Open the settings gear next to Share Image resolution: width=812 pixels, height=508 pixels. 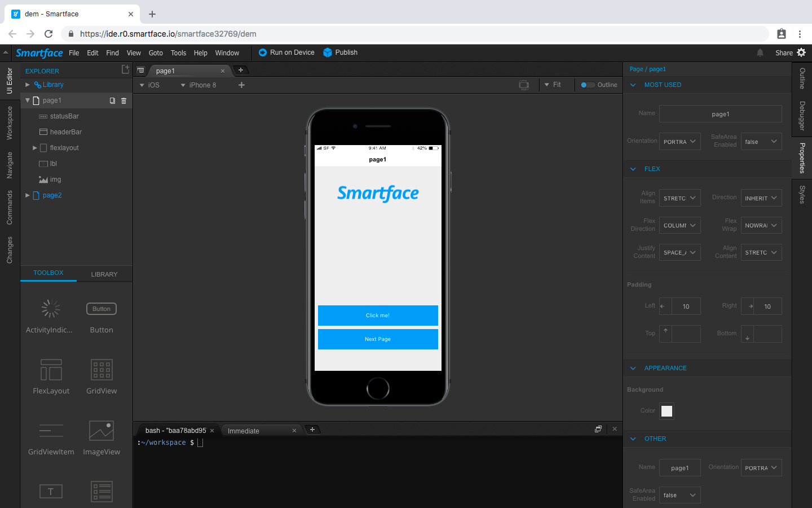(801, 52)
